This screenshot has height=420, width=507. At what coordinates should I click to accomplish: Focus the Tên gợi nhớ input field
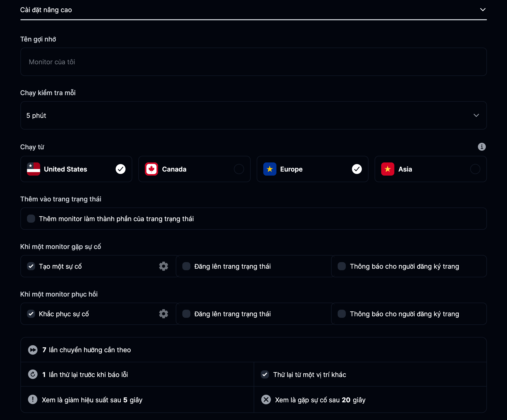coord(253,62)
